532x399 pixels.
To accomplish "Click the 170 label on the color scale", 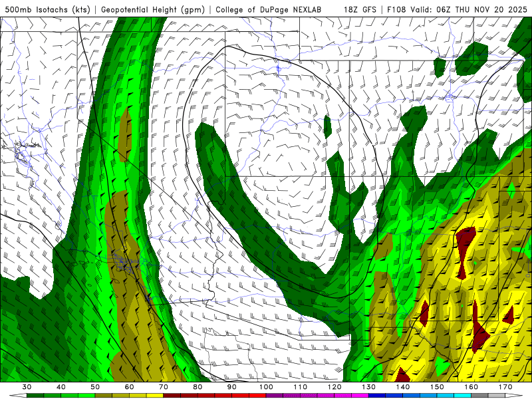I will pos(505,387).
